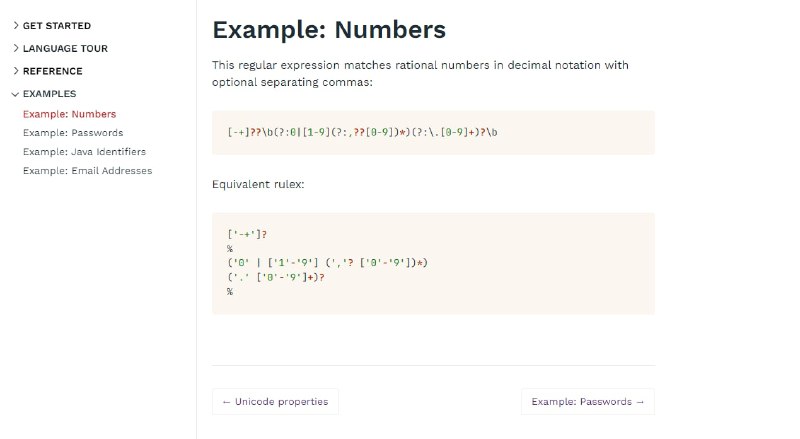Go to next page Example: Passwords
The image size is (800, 439).
[x=588, y=402]
